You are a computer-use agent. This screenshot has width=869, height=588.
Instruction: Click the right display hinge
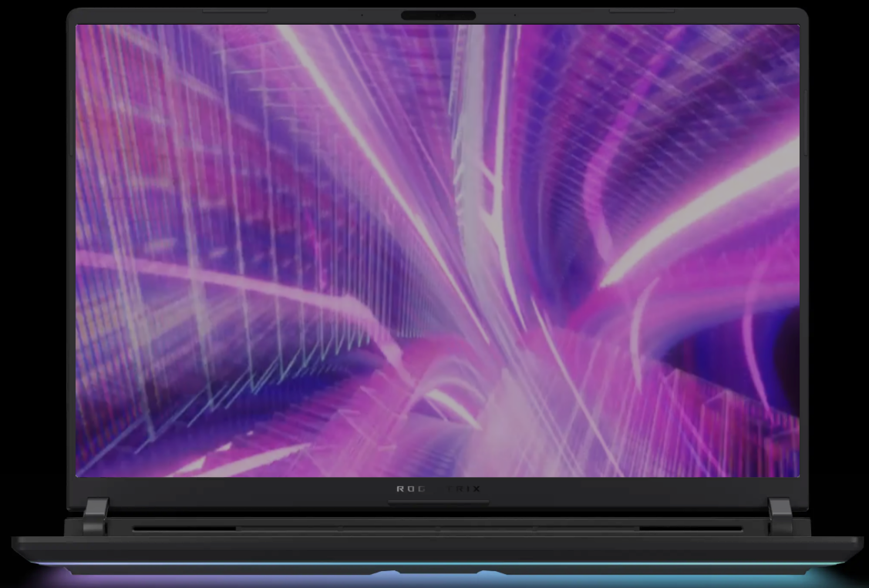click(780, 516)
